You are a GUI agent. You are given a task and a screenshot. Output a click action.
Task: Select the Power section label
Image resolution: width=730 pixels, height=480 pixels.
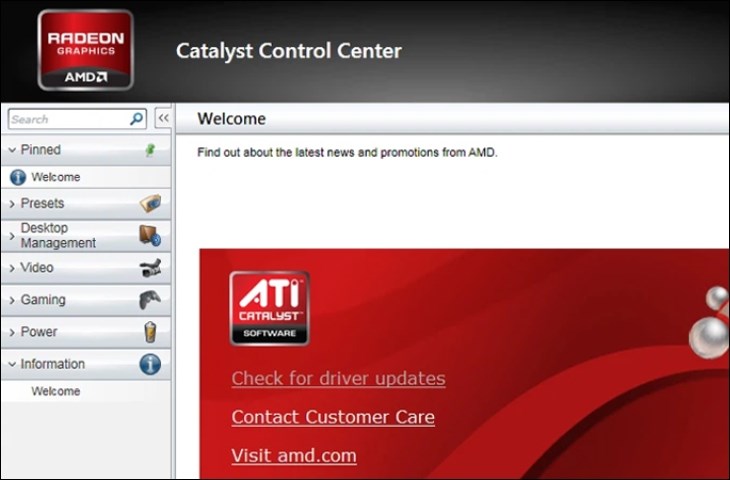pos(39,331)
